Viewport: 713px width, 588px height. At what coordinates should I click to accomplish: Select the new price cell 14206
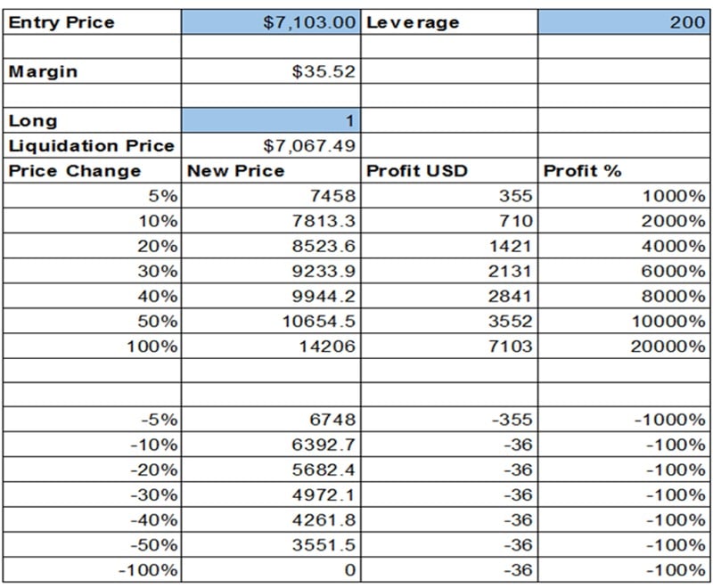270,345
